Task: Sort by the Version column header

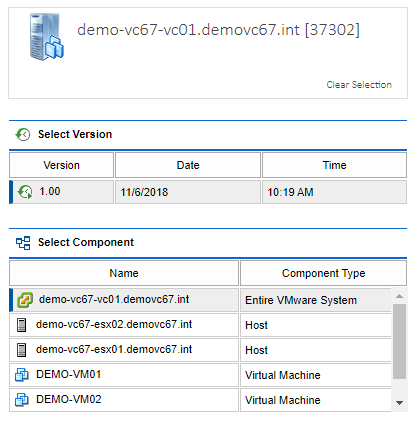Action: [62, 165]
